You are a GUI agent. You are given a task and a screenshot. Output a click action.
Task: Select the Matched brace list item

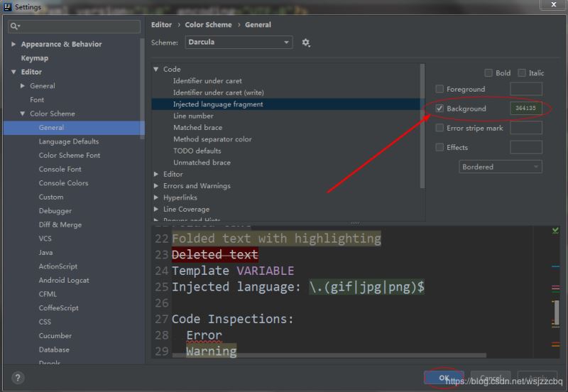[197, 128]
